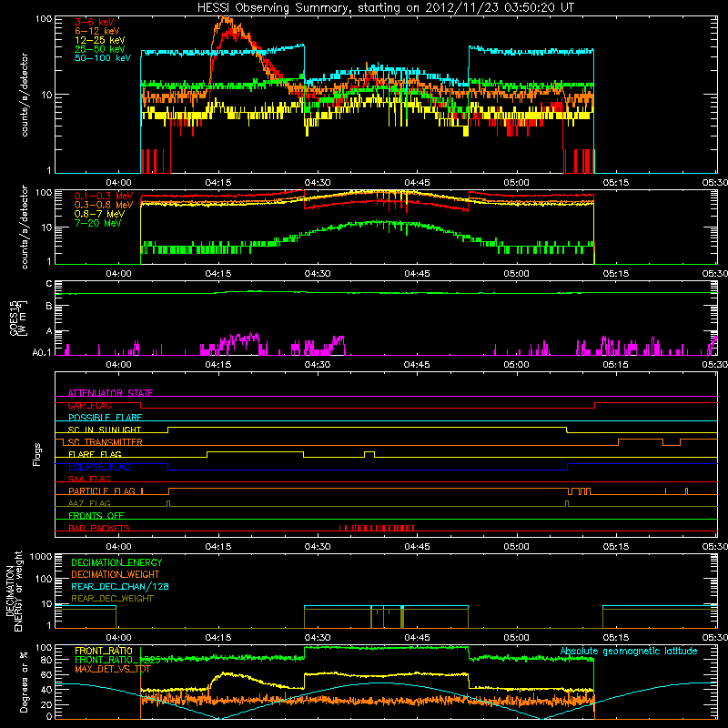
Task: Select the yellow '12-25 keV' legend label
Action: pyautogui.click(x=99, y=40)
